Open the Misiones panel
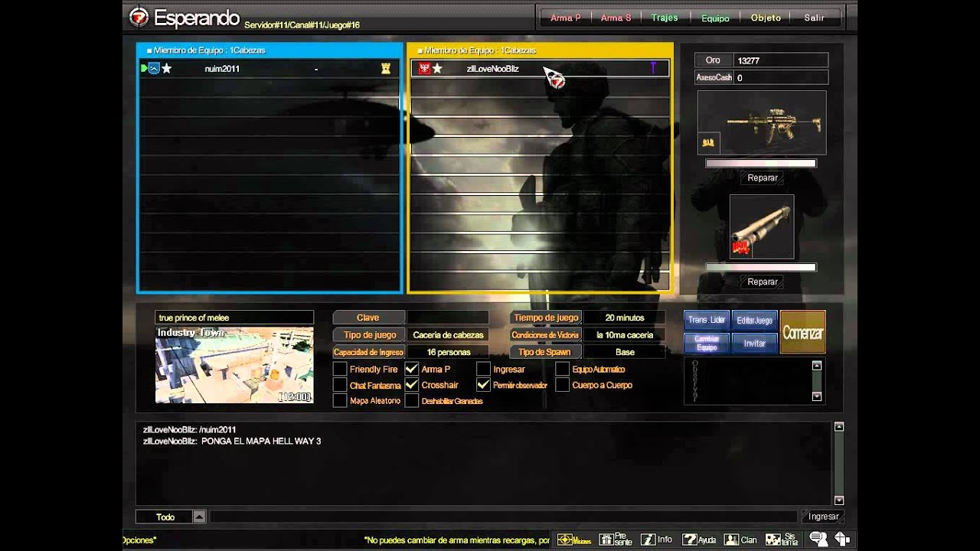 [573, 540]
